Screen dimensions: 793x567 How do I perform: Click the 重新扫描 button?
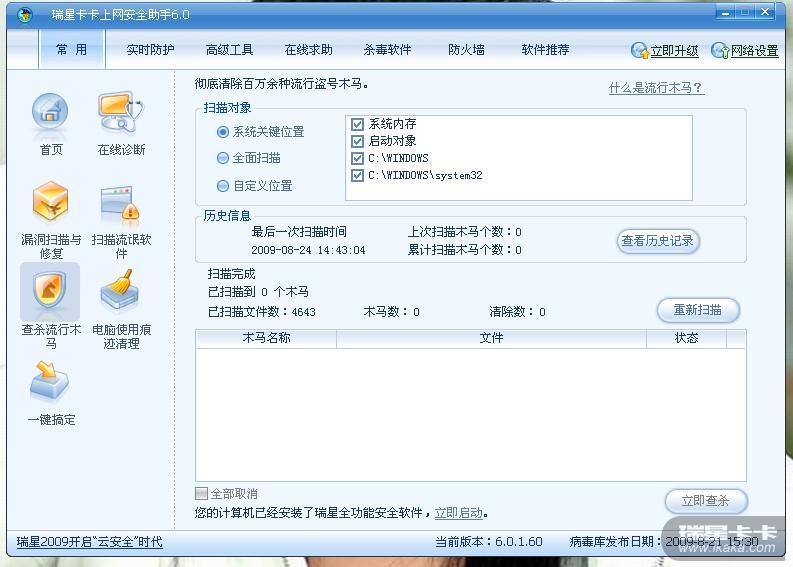pos(698,310)
